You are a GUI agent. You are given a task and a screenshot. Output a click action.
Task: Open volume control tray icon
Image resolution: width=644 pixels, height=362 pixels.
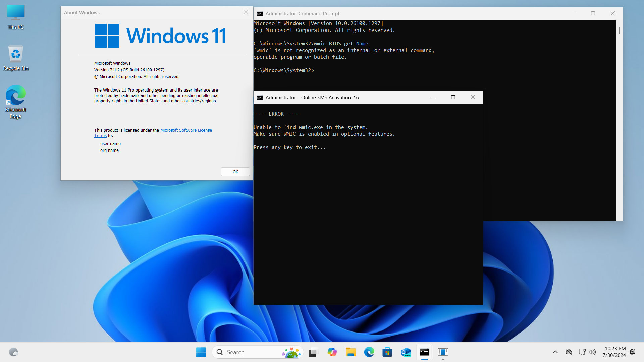(592, 352)
